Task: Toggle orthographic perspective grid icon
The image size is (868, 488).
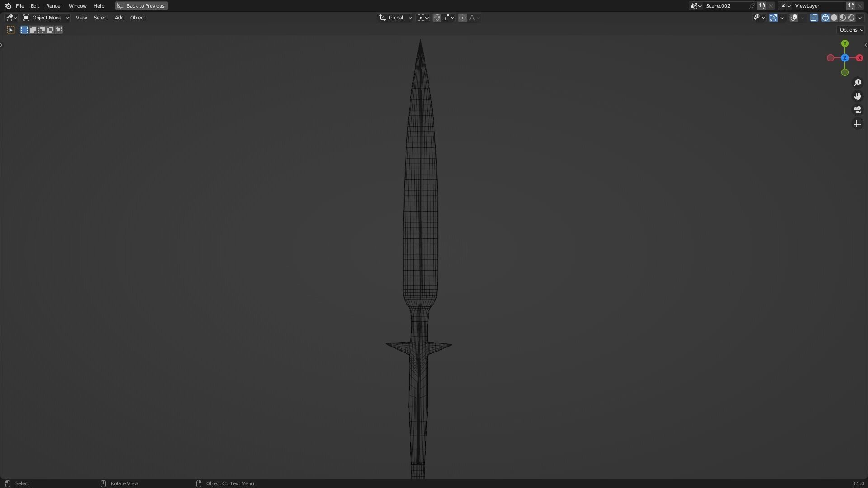Action: (858, 123)
